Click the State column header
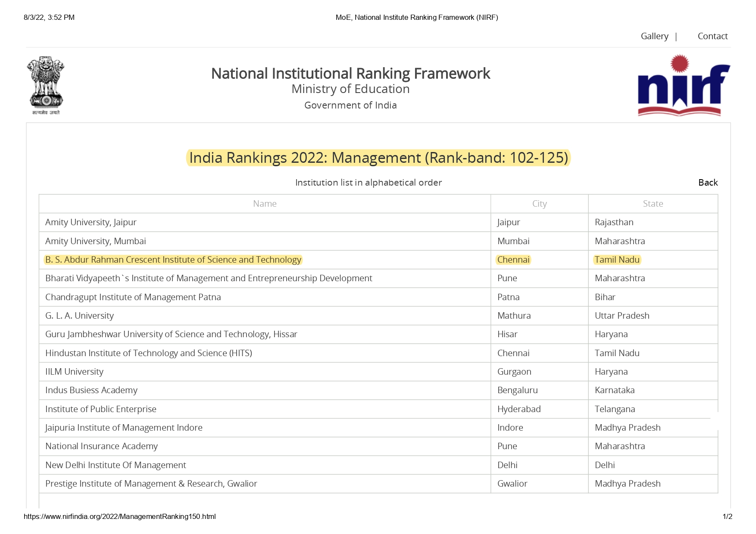This screenshot has width=756, height=534. [x=653, y=204]
